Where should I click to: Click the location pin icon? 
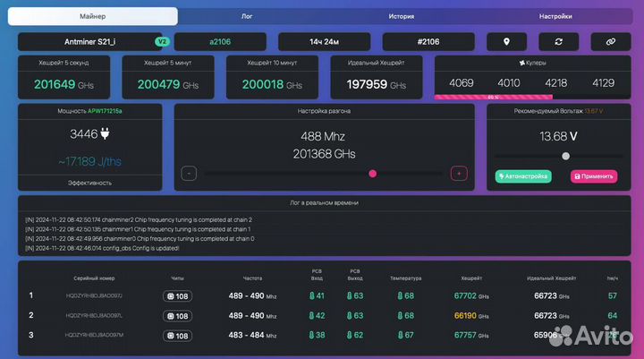point(506,41)
